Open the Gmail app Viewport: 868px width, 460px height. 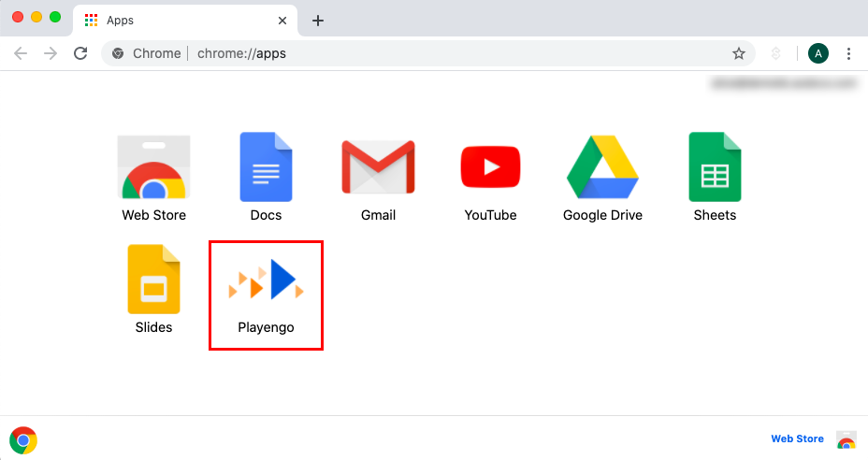coord(378,166)
